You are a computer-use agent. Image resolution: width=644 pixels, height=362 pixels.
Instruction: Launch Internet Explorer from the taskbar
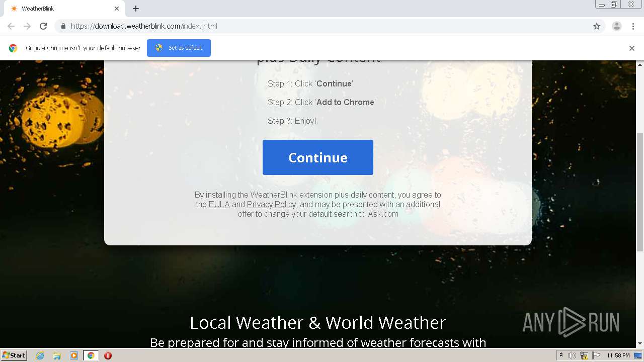[x=40, y=355]
